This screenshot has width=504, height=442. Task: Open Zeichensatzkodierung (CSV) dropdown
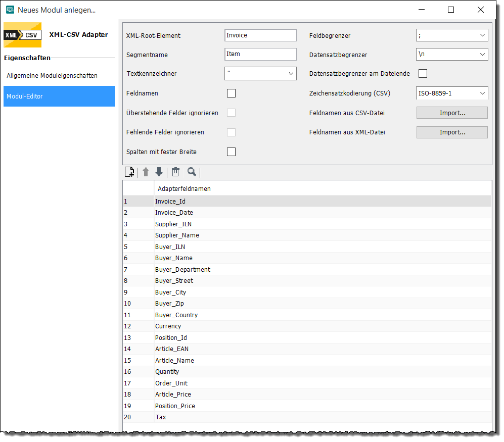tap(452, 93)
